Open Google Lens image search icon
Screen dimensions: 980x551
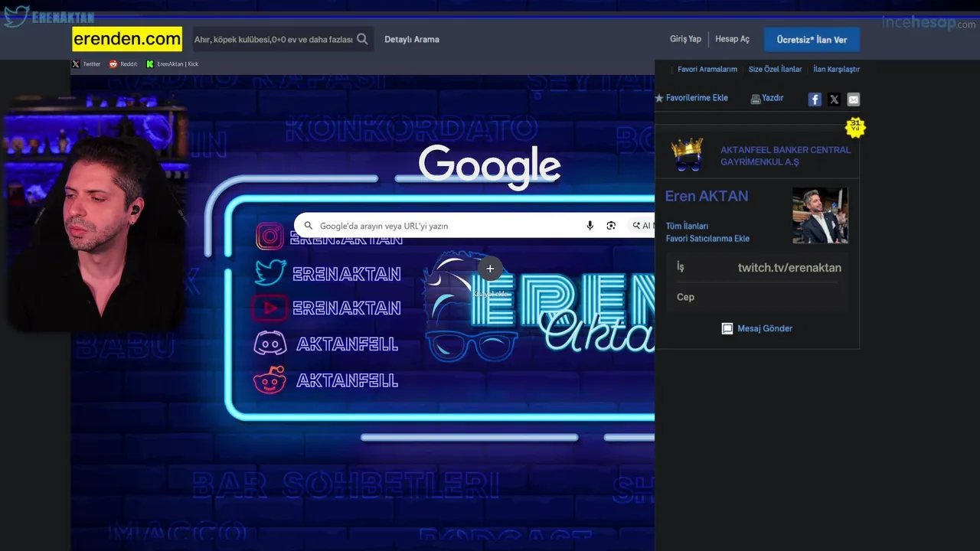point(611,226)
